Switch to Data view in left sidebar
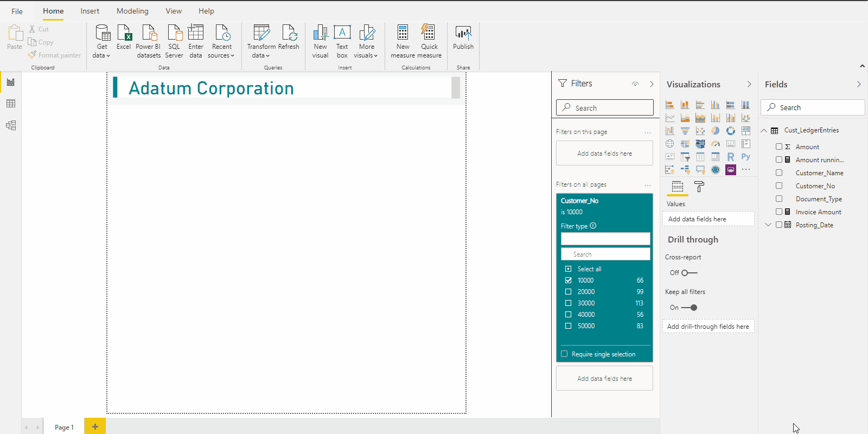The width and height of the screenshot is (868, 434). click(x=11, y=104)
